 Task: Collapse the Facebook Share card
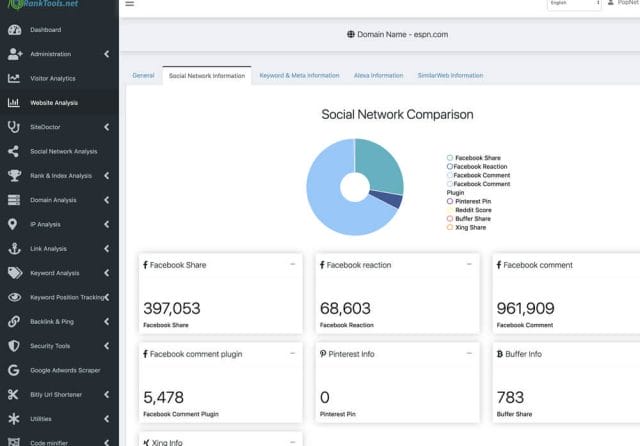[292, 265]
